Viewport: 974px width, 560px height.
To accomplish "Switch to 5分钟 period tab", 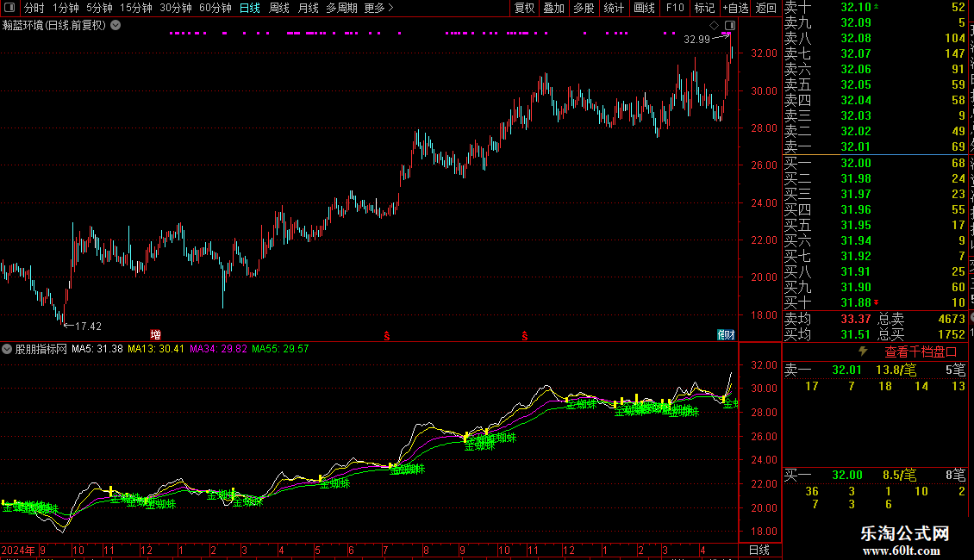I will (99, 8).
